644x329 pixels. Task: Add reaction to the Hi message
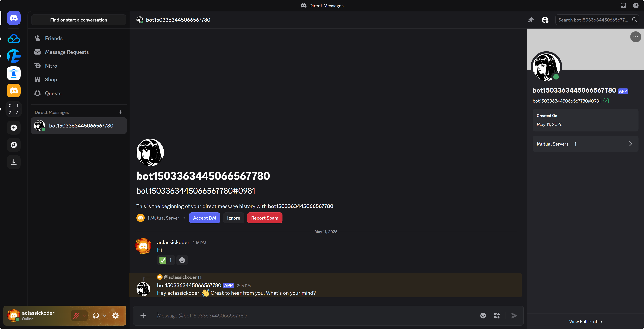tap(182, 260)
